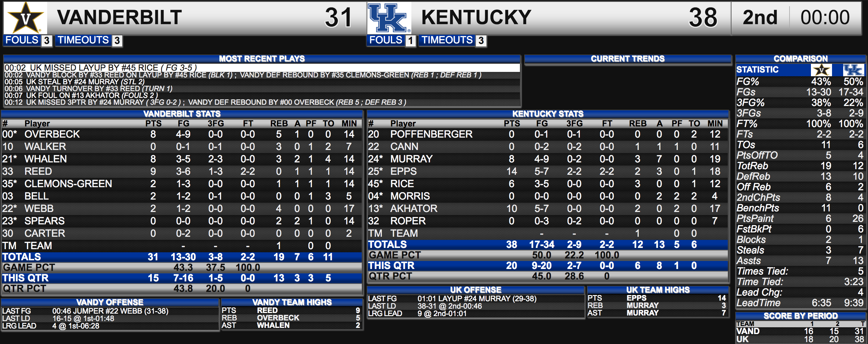Select the Vanderbilt logo in Comparison panel
868x344 pixels.
pos(821,70)
